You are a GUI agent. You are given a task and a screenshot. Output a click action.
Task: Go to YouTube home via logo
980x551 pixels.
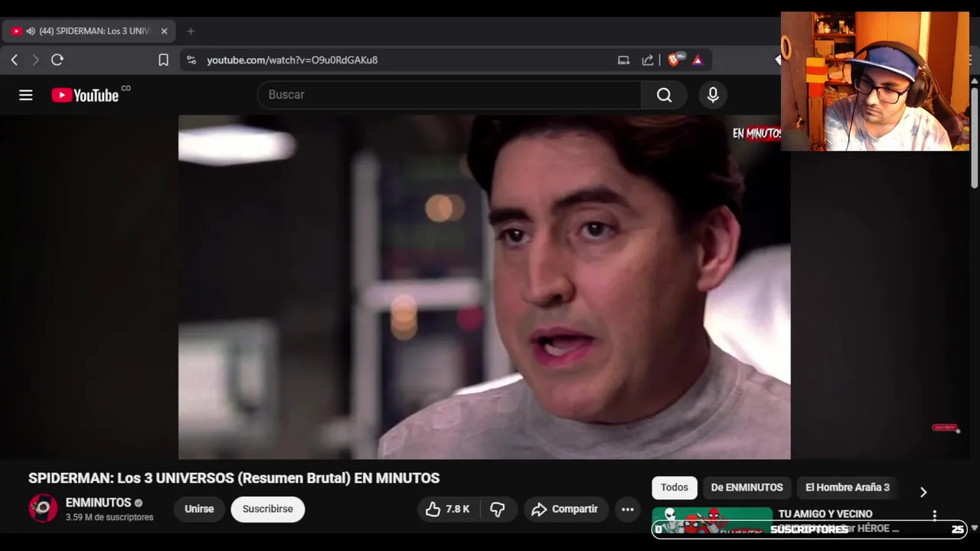point(85,95)
